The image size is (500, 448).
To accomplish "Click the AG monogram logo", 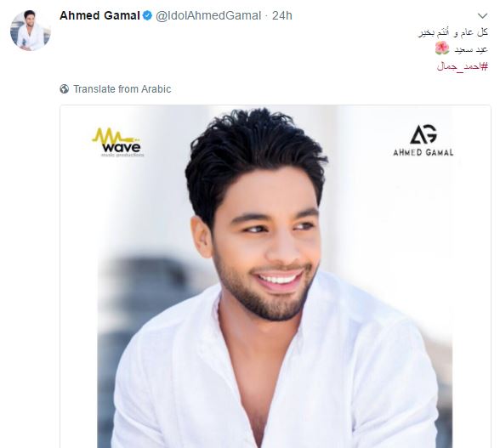I will 423,134.
